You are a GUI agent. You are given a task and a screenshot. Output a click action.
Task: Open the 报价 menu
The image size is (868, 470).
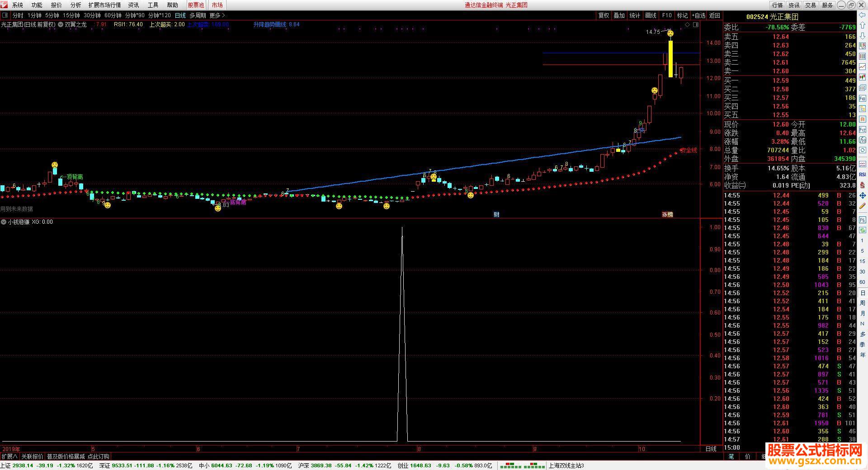pyautogui.click(x=57, y=5)
